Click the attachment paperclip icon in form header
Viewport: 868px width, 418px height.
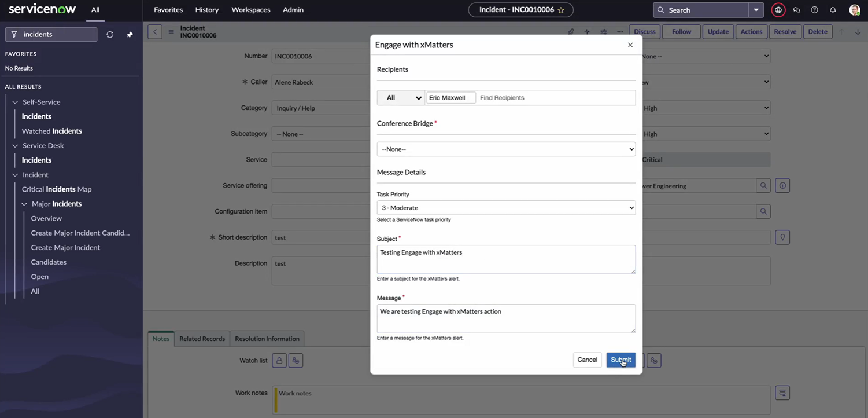pyautogui.click(x=571, y=32)
